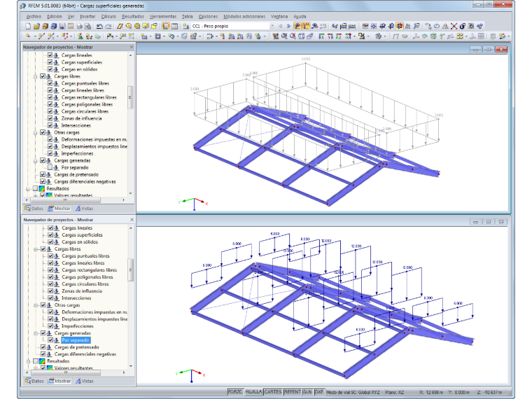Click the wireframe box view icon
Image resolution: width=532 pixels, height=399 pixels.
pyautogui.click(x=301, y=36)
